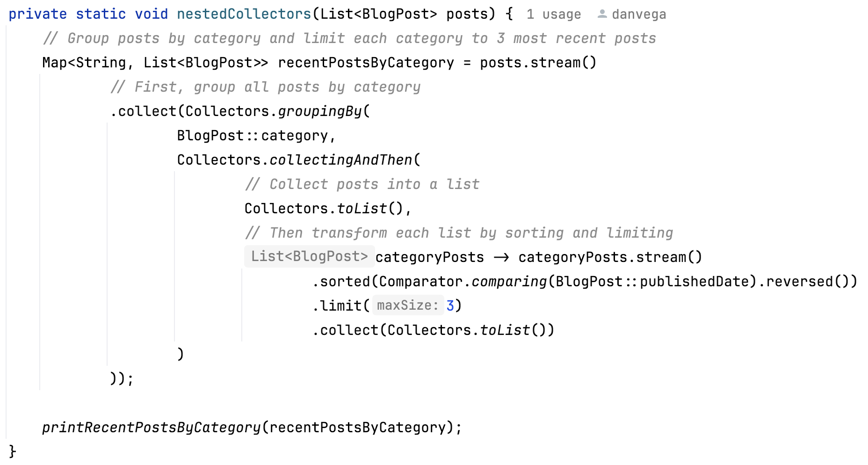Viewport: 868px width, 465px height.
Task: Click the number 3 inside limit
Action: [x=450, y=305]
